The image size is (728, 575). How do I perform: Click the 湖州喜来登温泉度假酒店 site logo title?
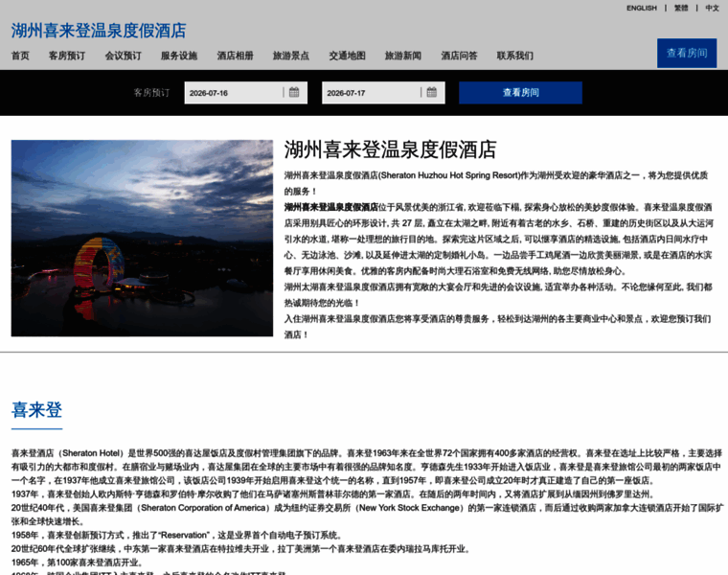(99, 31)
